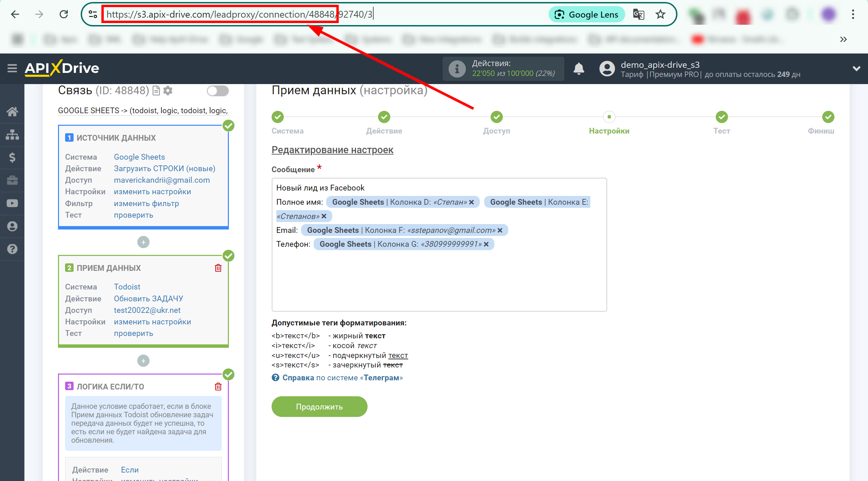Go to the Система step
Image resolution: width=868 pixels, height=481 pixels.
(278, 117)
